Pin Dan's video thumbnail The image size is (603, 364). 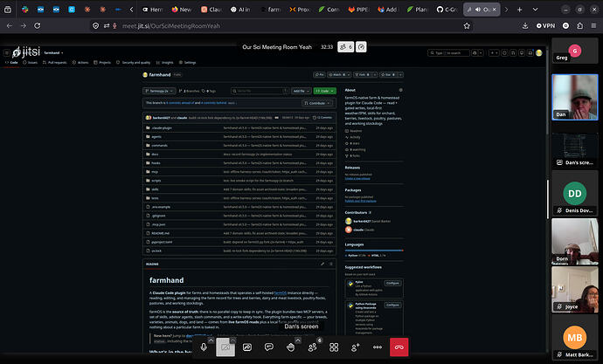(575, 97)
